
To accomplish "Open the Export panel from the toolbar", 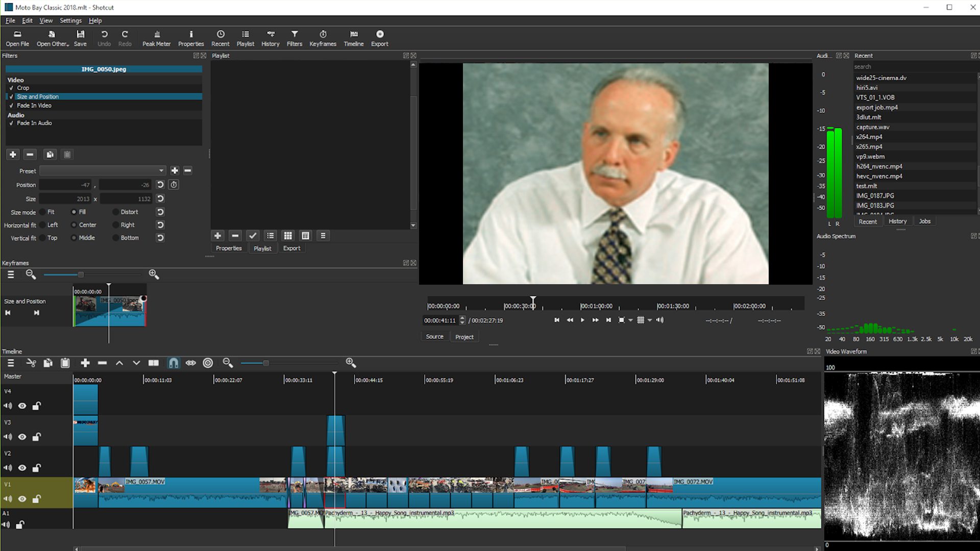I will pos(379,38).
